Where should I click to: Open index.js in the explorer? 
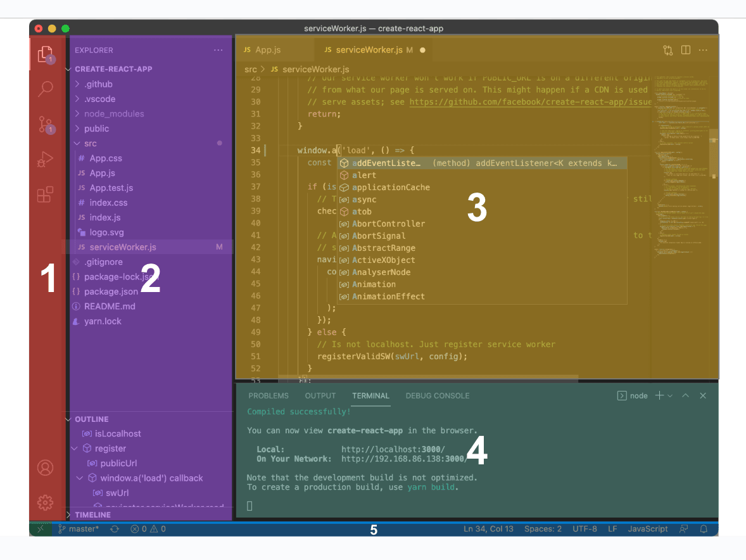(x=105, y=217)
